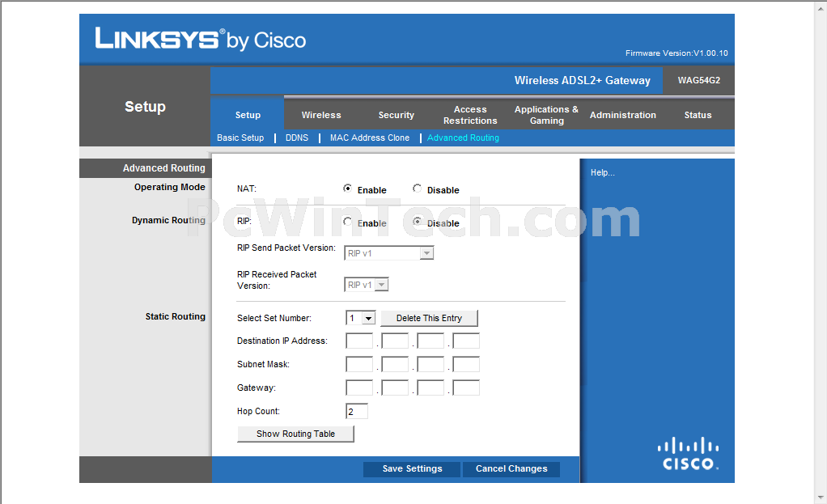Switch to the Wireless tab
The image size is (827, 504).
(x=321, y=115)
